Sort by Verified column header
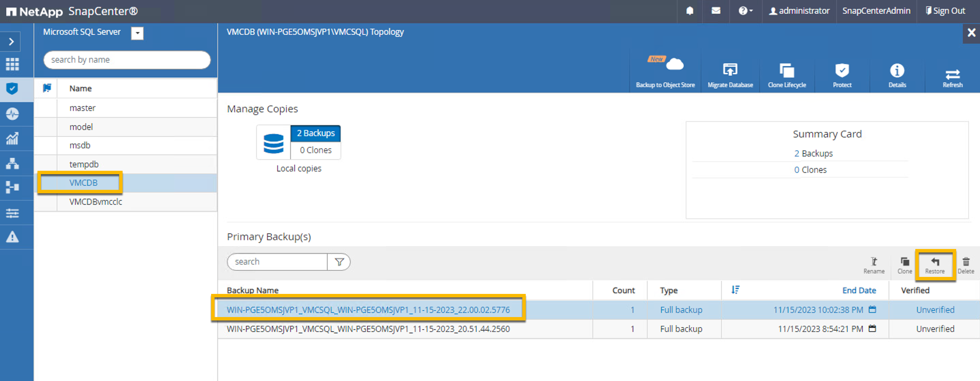980x381 pixels. pos(915,291)
